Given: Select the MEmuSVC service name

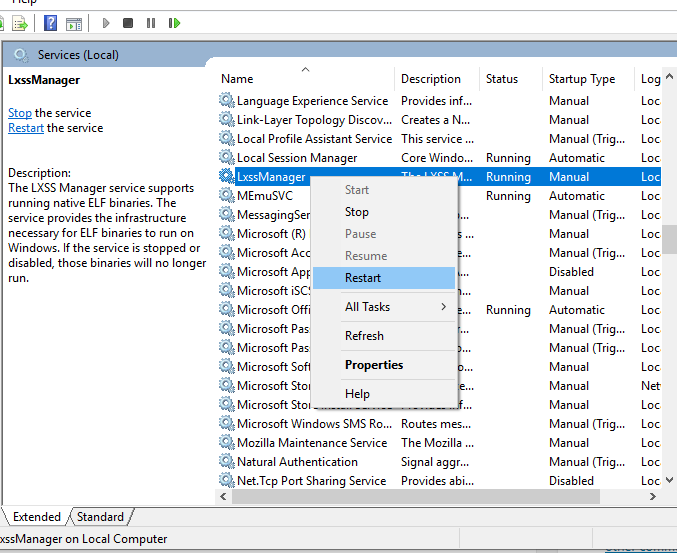Looking at the screenshot, I should coord(265,196).
